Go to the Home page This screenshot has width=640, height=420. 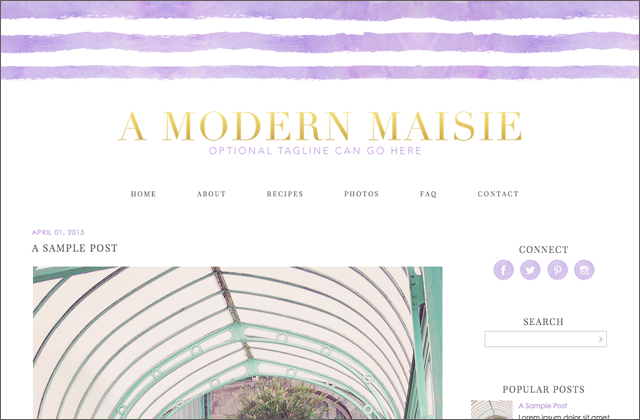click(143, 194)
